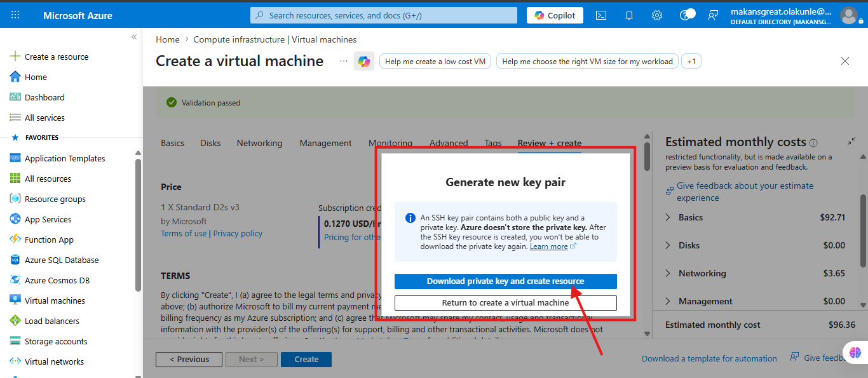Click the App Services icon
The image size is (868, 378).
[15, 219]
